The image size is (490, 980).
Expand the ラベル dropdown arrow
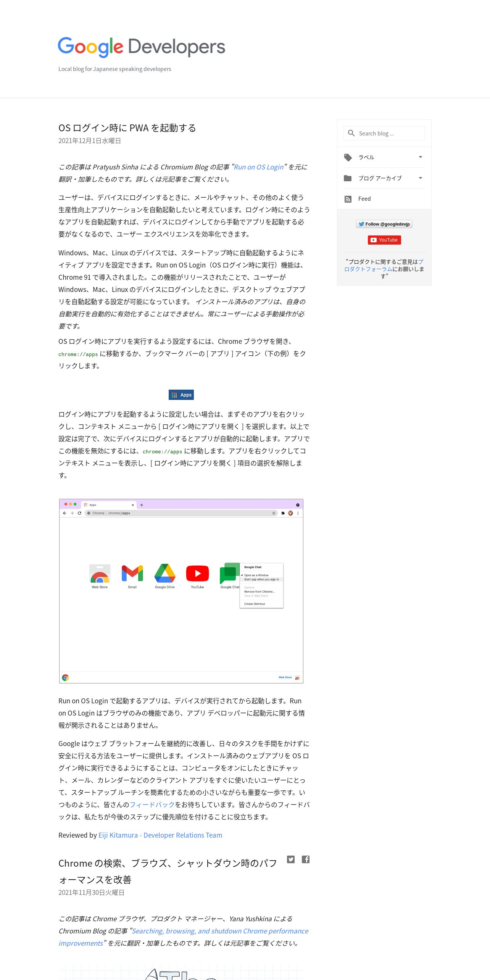pyautogui.click(x=420, y=157)
